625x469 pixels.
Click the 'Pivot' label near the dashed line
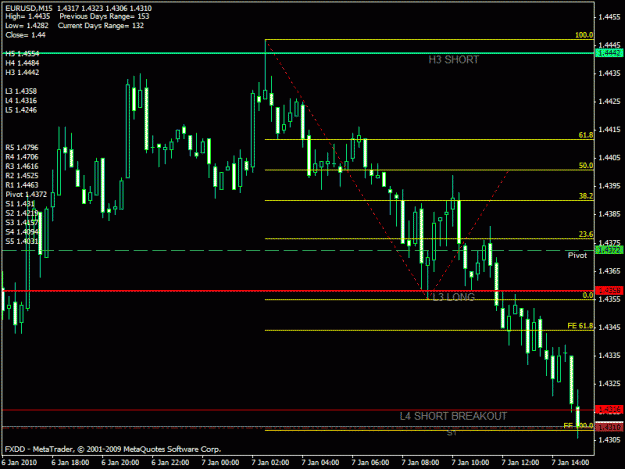pos(577,255)
